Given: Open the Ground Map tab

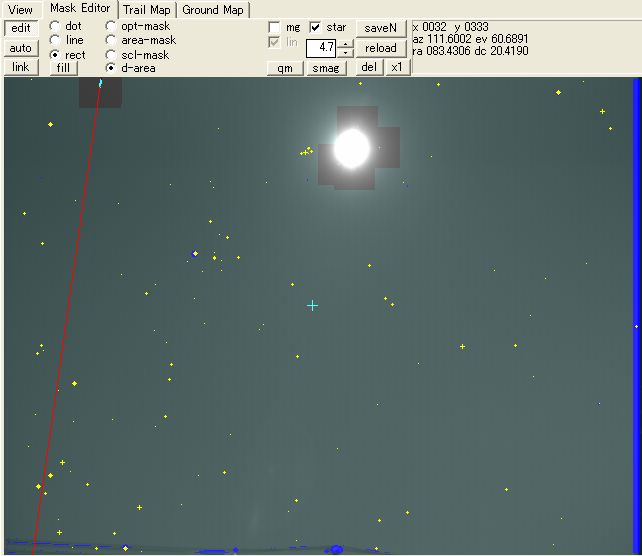Looking at the screenshot, I should click(212, 10).
